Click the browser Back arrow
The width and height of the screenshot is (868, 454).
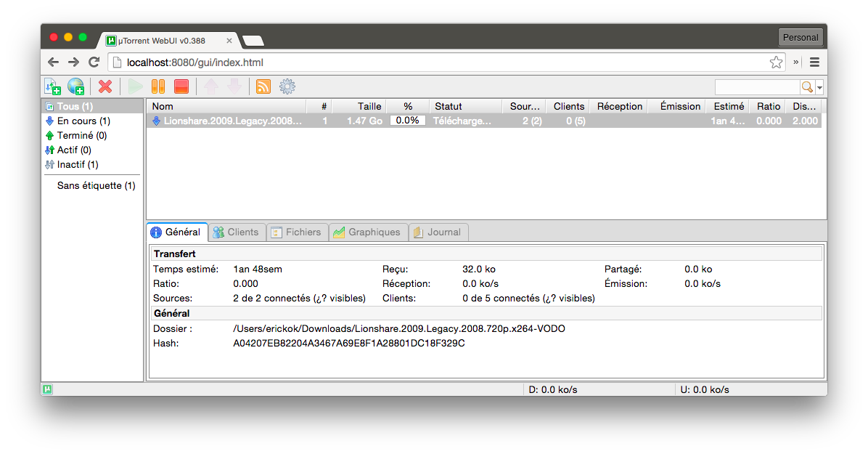tap(53, 62)
